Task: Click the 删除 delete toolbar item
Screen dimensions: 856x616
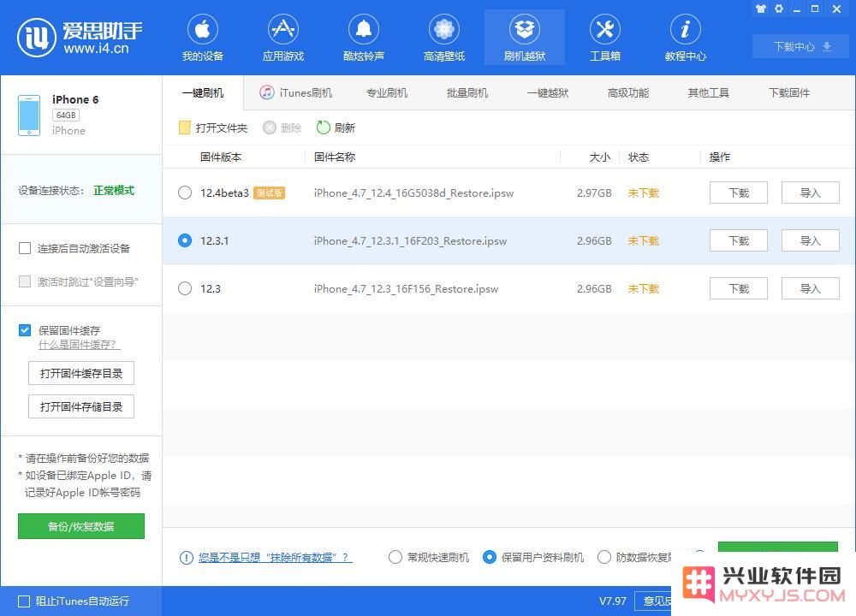Action: [282, 127]
